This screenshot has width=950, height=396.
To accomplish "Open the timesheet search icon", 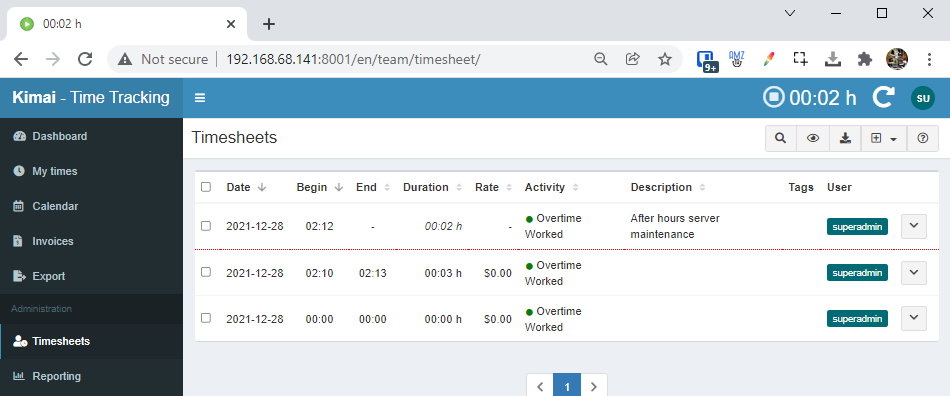I will (x=780, y=138).
